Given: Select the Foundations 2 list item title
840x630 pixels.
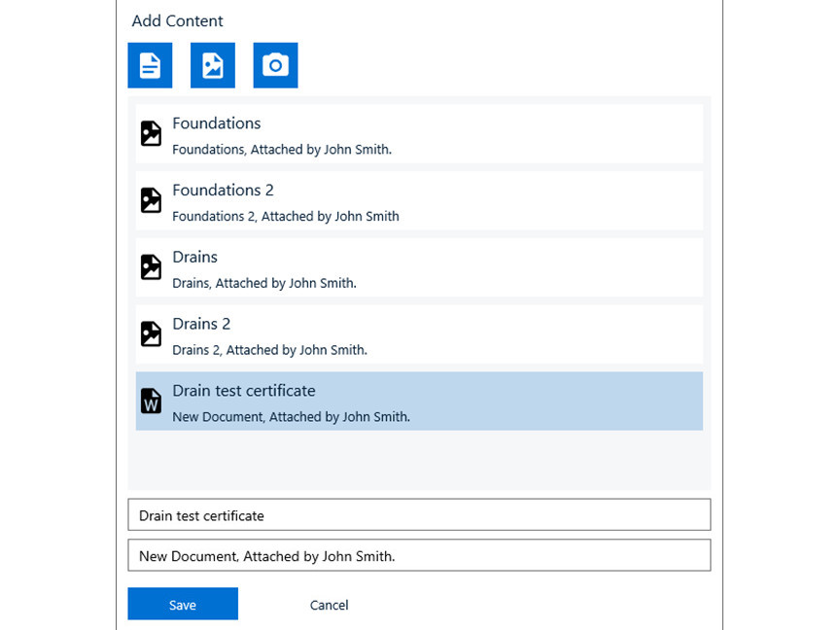Looking at the screenshot, I should click(x=223, y=191).
